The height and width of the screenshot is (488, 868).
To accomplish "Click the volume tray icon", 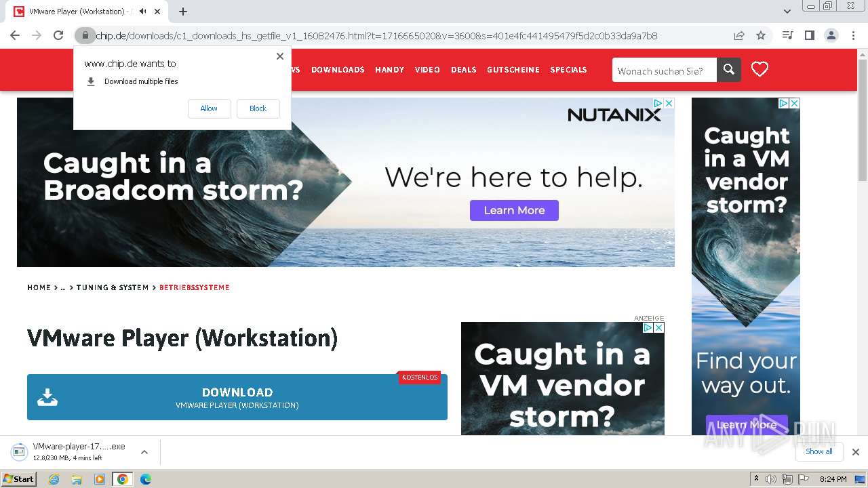I will 771,479.
